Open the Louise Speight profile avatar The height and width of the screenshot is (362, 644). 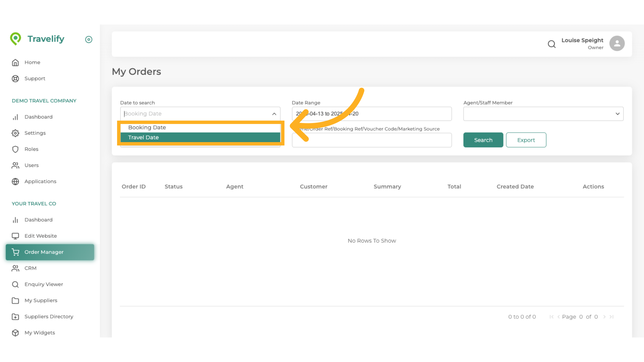tap(617, 43)
